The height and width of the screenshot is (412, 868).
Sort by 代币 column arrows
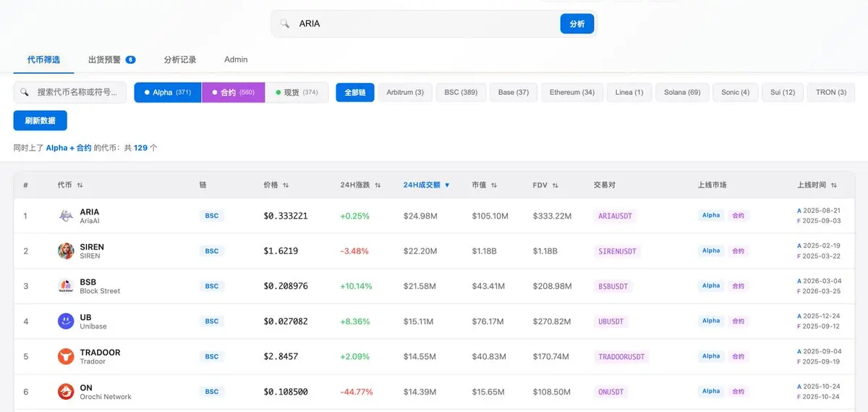coord(80,185)
